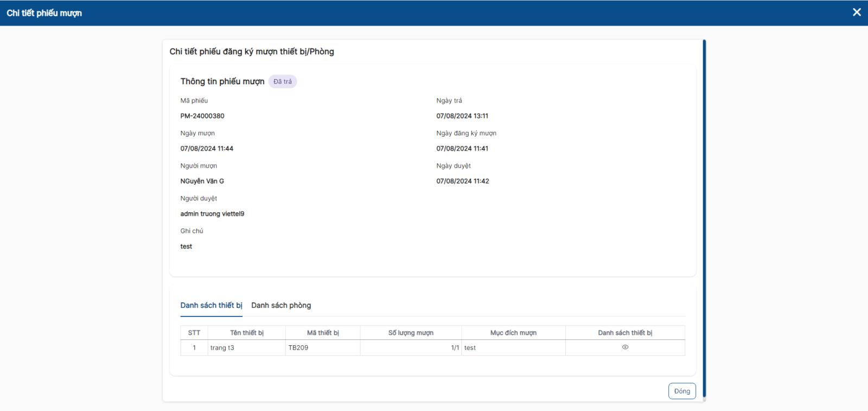
Task: Click the STT column header
Action: pyautogui.click(x=194, y=333)
